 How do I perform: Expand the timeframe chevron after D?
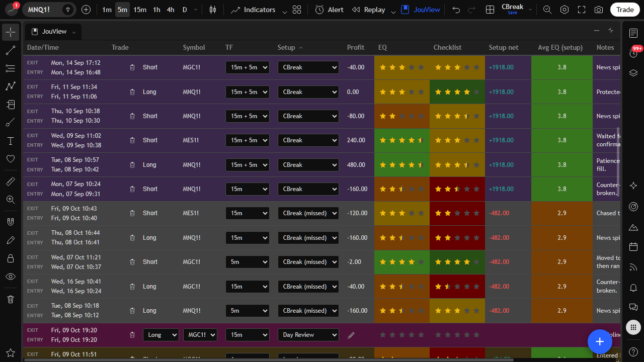tap(196, 10)
